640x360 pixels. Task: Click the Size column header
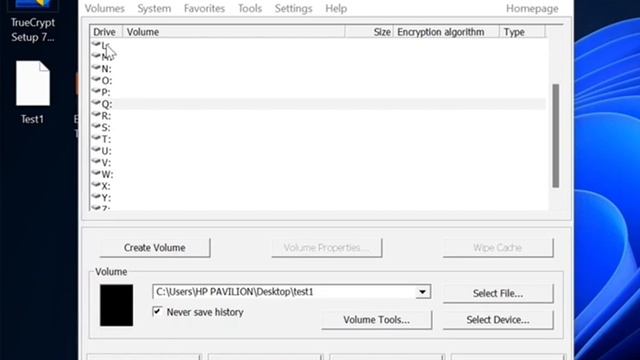tap(369, 32)
